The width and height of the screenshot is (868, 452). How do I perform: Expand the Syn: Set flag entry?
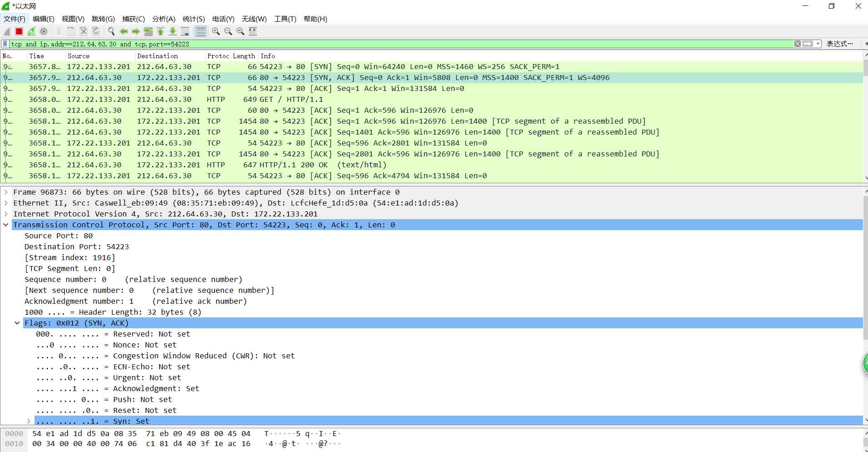pyautogui.click(x=29, y=421)
